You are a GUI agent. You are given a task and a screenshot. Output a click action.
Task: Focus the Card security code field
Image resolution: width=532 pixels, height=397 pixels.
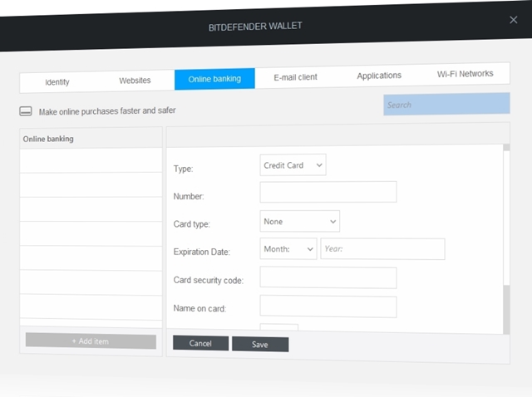click(328, 277)
